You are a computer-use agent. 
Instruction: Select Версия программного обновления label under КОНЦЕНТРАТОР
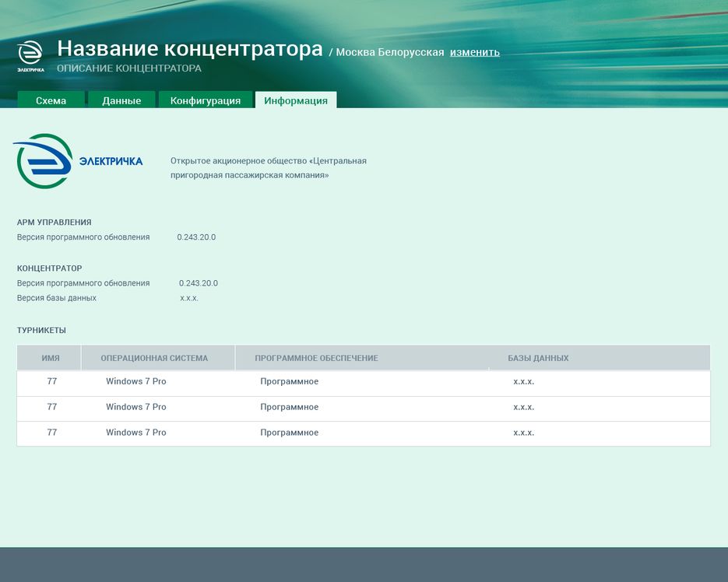[83, 283]
